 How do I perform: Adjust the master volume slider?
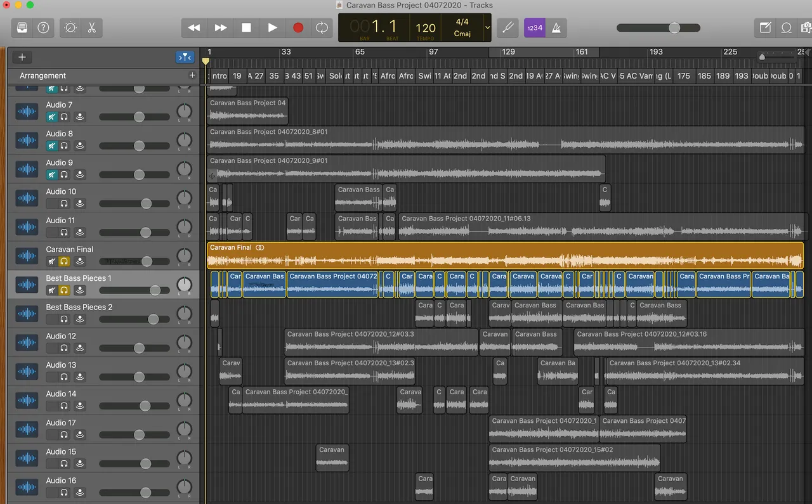pyautogui.click(x=658, y=28)
